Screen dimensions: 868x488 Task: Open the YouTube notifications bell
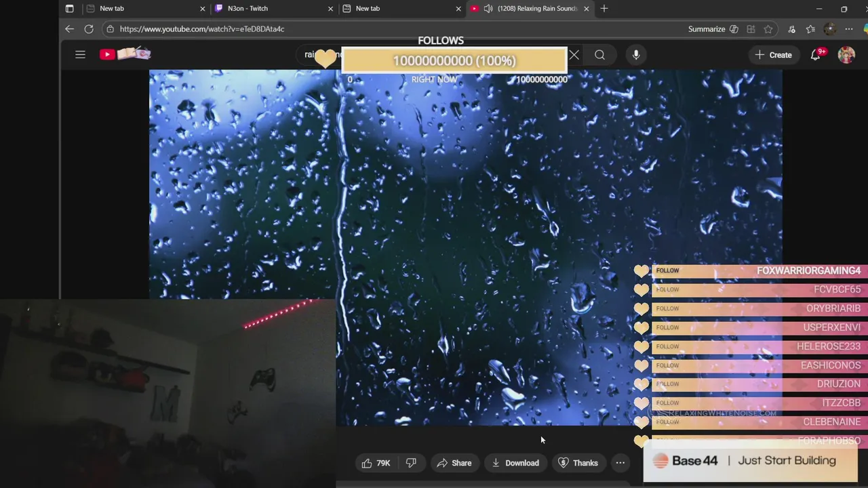tap(816, 55)
